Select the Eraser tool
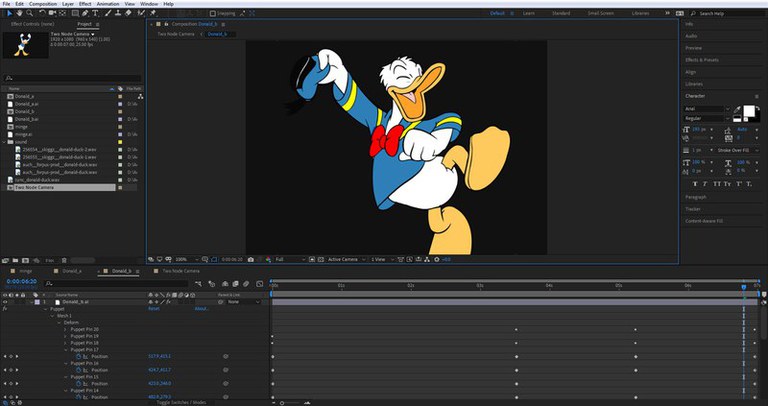This screenshot has height=406, width=768. (x=128, y=13)
